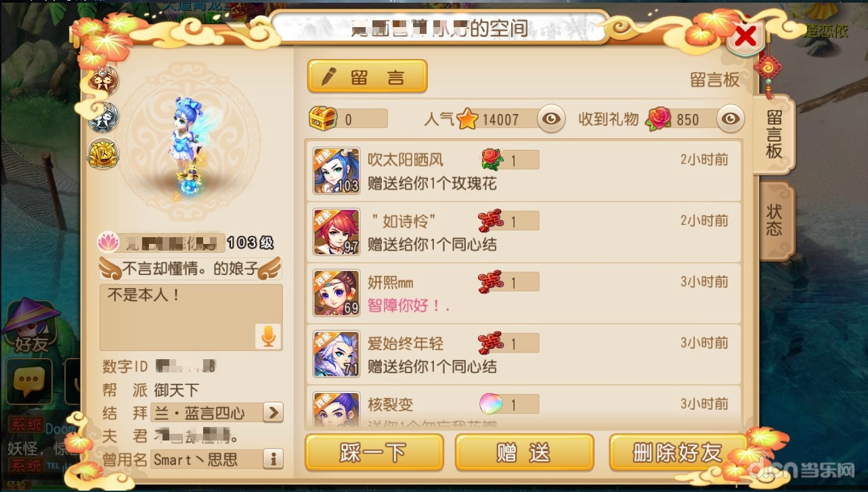Click the rose gift icon beside 850
The height and width of the screenshot is (492, 868).
coord(658,119)
